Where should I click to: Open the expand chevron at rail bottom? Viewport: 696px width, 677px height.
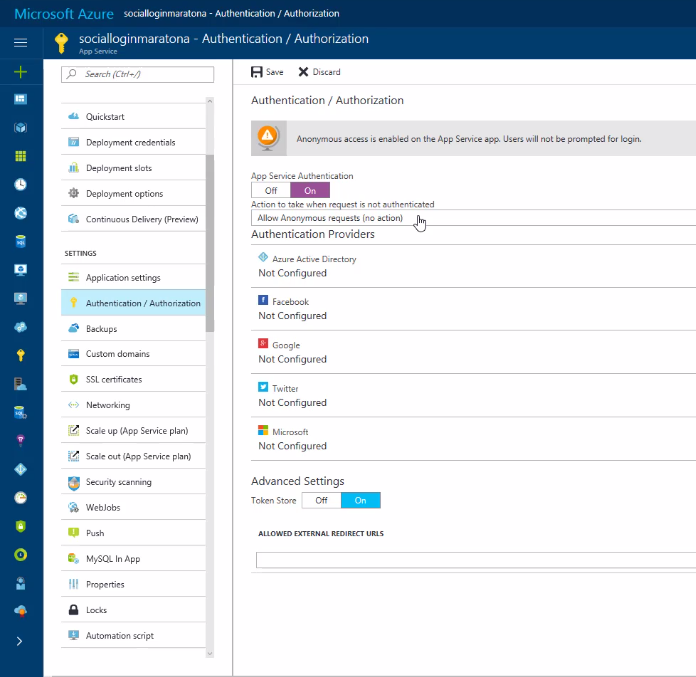[19, 641]
